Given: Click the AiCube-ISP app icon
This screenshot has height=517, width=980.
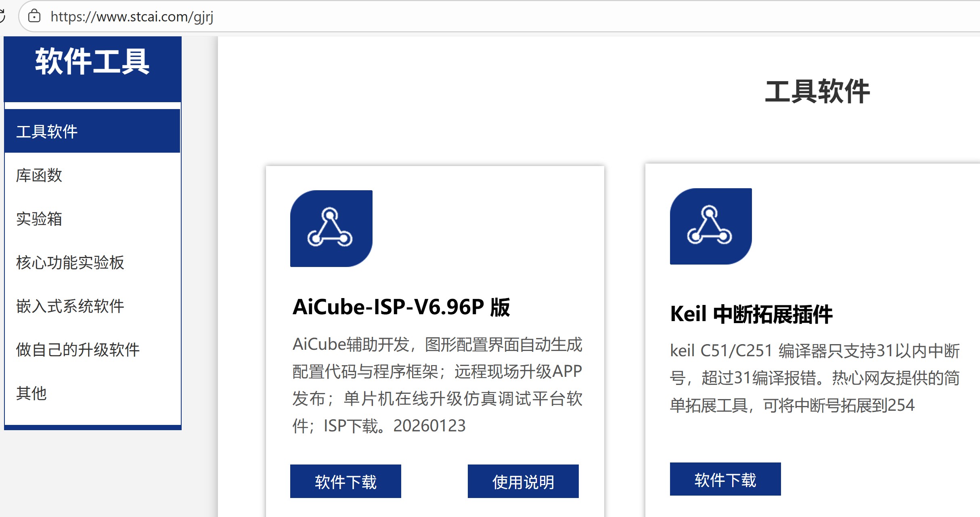Looking at the screenshot, I should point(331,228).
